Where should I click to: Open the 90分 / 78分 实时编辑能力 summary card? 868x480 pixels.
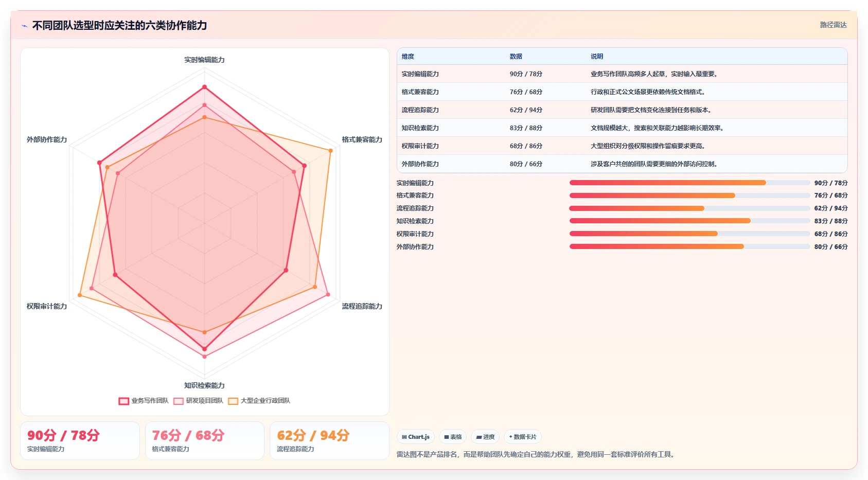coord(80,441)
